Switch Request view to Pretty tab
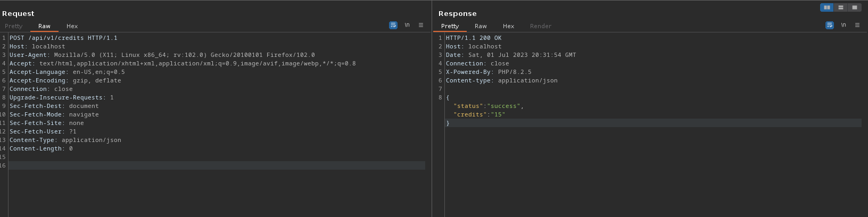 coord(14,26)
